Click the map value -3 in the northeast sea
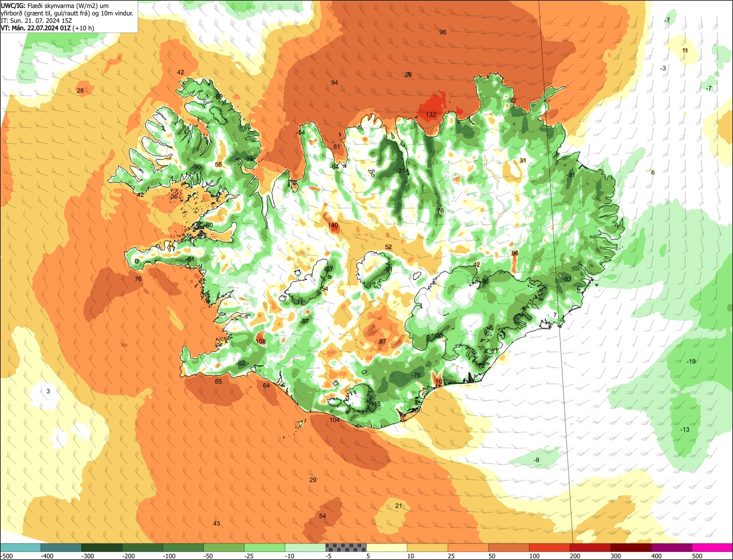This screenshot has width=733, height=560. click(663, 68)
